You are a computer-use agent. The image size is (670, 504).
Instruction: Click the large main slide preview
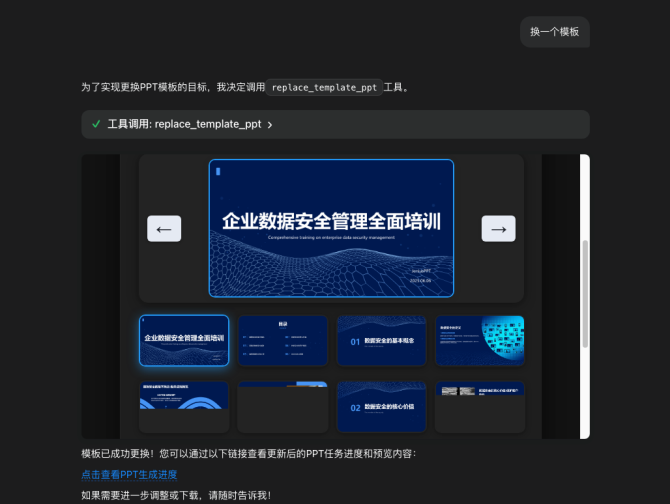coord(331,228)
